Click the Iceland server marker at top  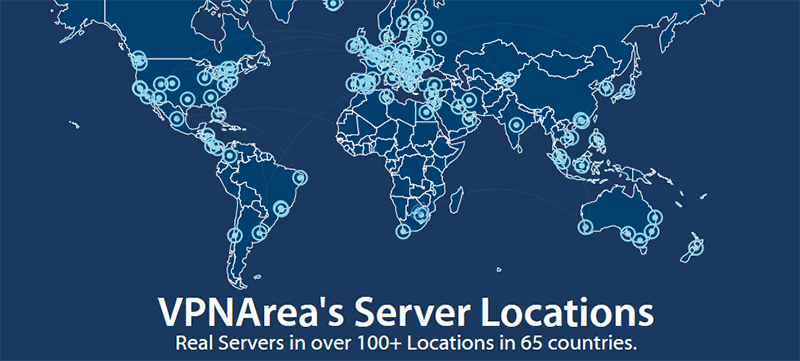coord(333,3)
